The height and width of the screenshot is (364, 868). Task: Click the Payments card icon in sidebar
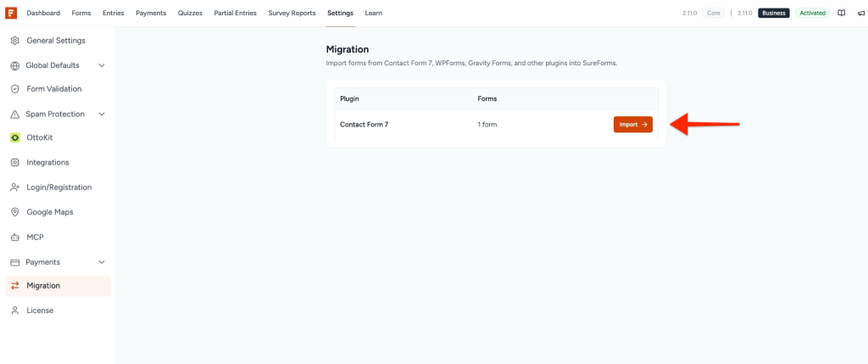15,262
